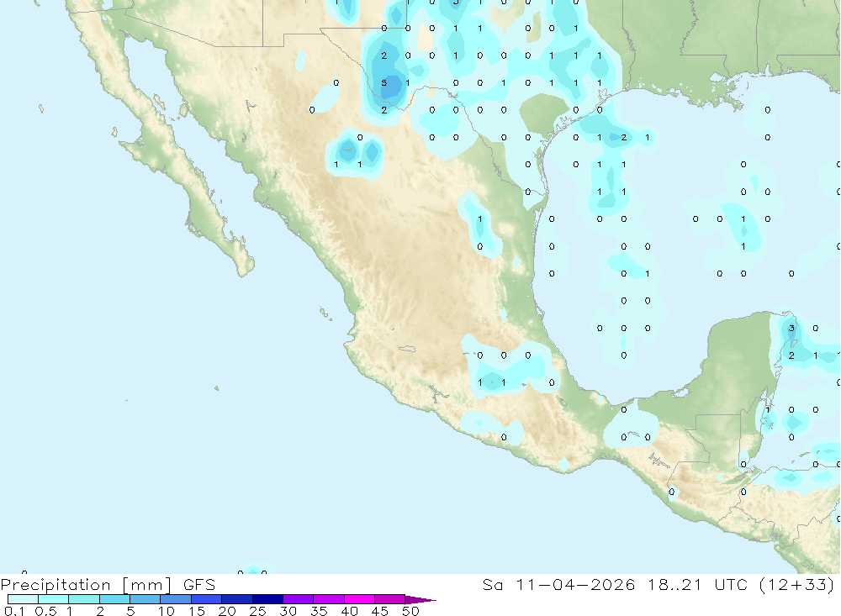Click the 1–2 mm legend color swatch

pyautogui.click(x=84, y=599)
